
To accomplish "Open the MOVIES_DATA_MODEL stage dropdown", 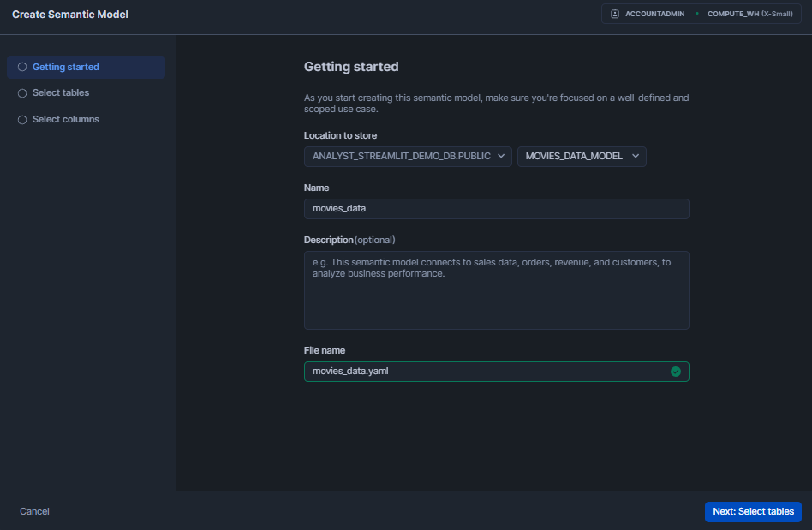I will [582, 157].
